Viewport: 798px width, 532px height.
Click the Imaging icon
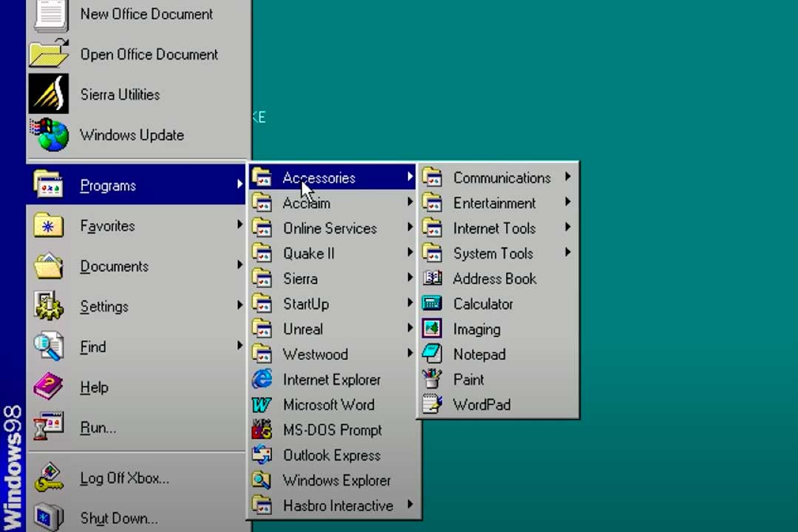(432, 328)
